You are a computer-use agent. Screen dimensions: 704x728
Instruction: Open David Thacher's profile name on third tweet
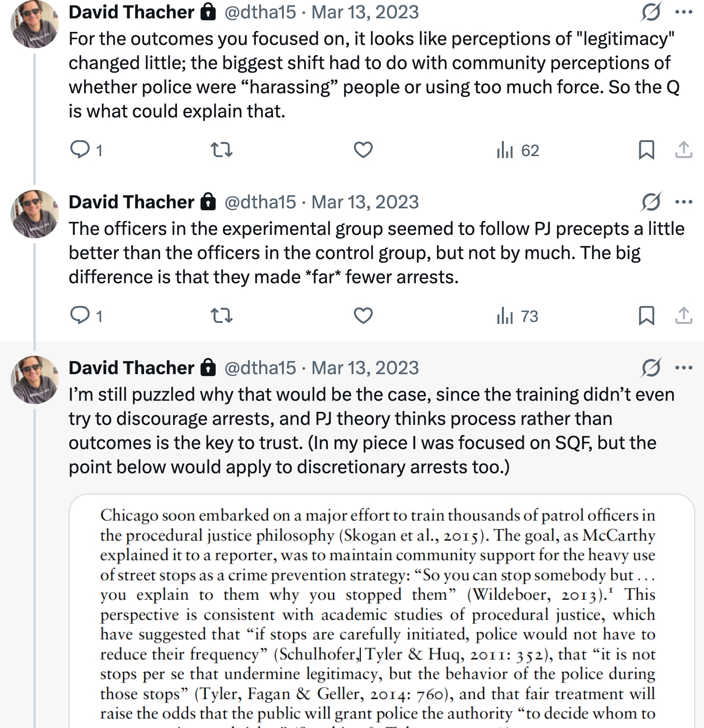(x=131, y=368)
